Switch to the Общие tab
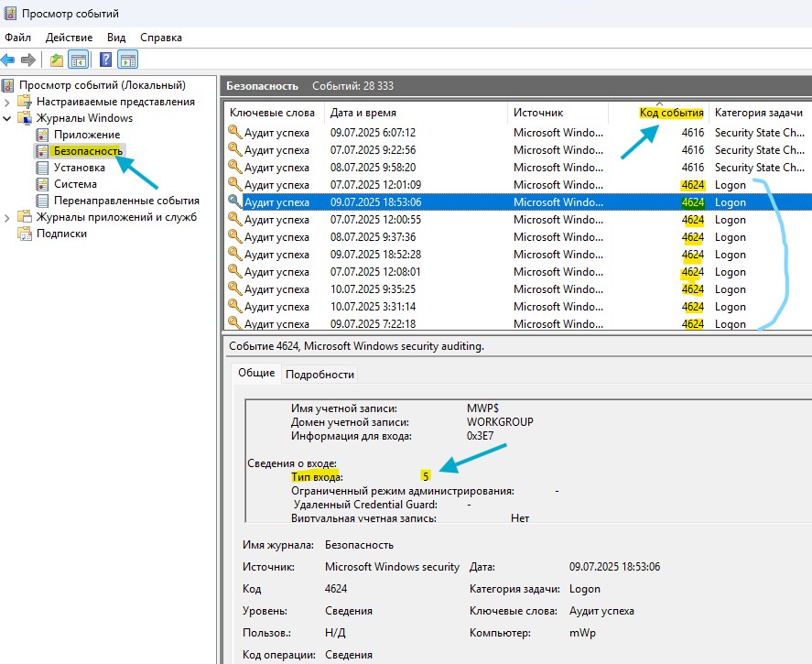 (256, 373)
